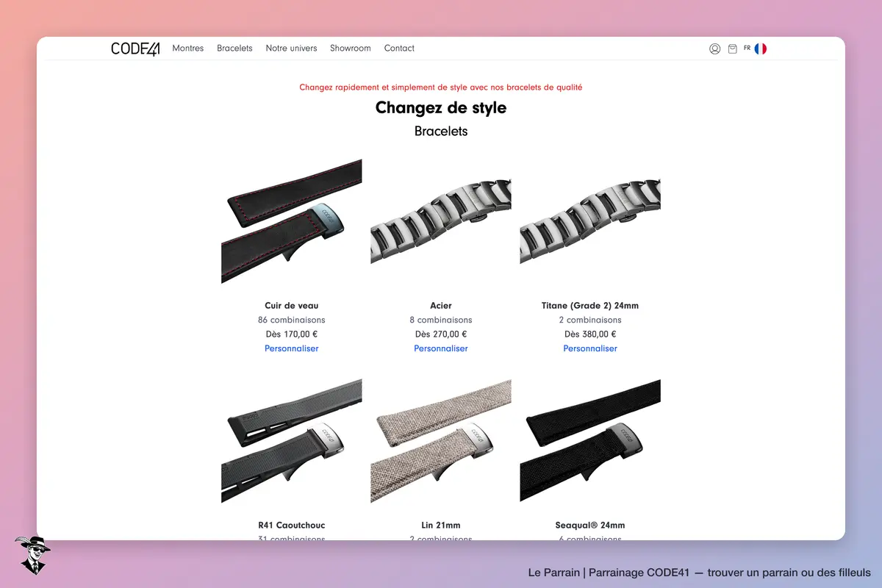This screenshot has width=882, height=588.
Task: Select the Lin 21mm bracelet image
Action: (x=441, y=441)
